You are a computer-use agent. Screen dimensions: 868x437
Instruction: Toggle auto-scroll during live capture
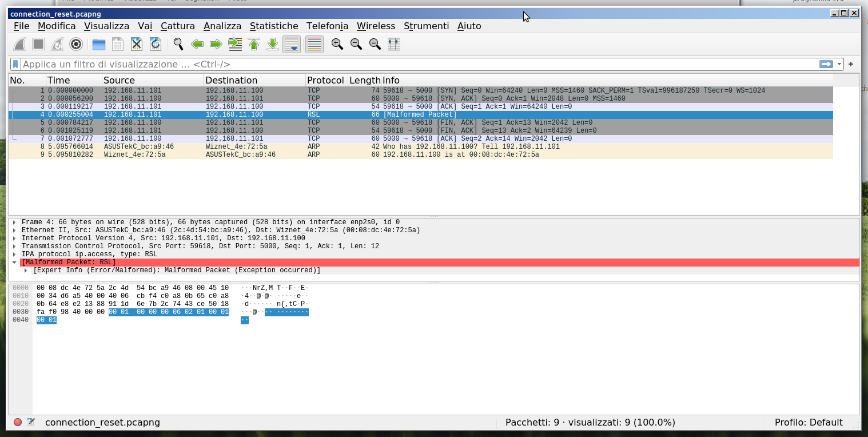[292, 44]
